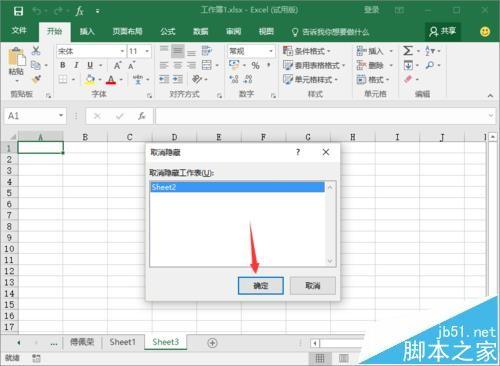Click the Paste clipboard icon
500x366 pixels.
click(17, 56)
